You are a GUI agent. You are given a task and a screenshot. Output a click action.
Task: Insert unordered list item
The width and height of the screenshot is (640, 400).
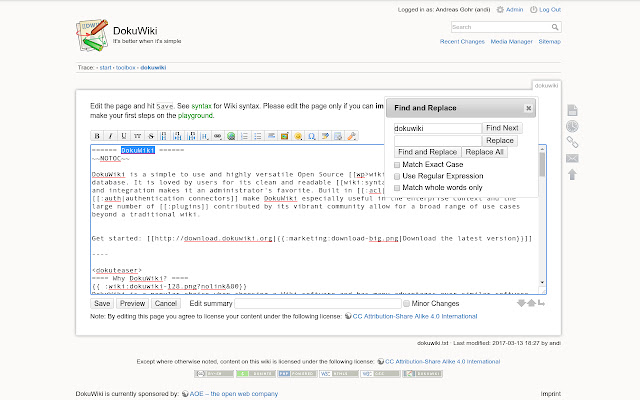tap(258, 136)
